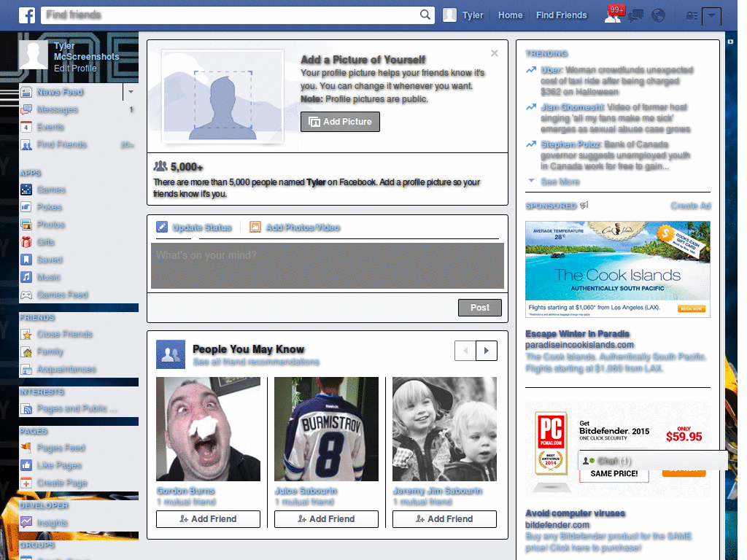The width and height of the screenshot is (747, 560).
Task: Open Jeremy Jim Sabourin photo
Action: 444,429
